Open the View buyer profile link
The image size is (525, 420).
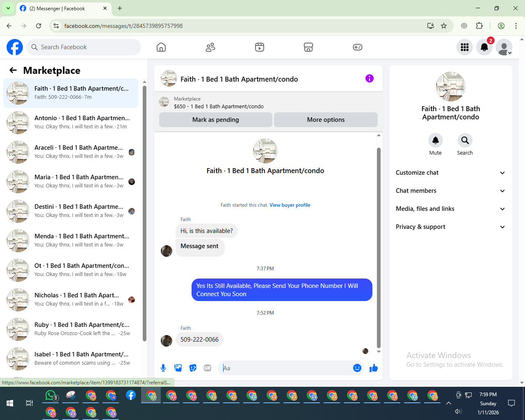pos(290,205)
